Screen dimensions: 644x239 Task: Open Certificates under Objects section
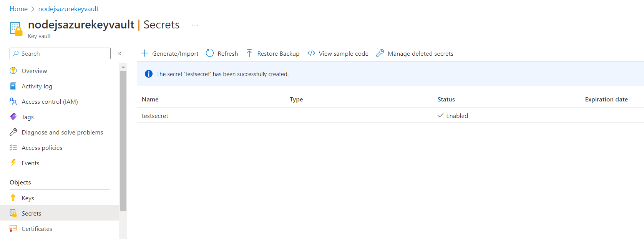pyautogui.click(x=37, y=229)
